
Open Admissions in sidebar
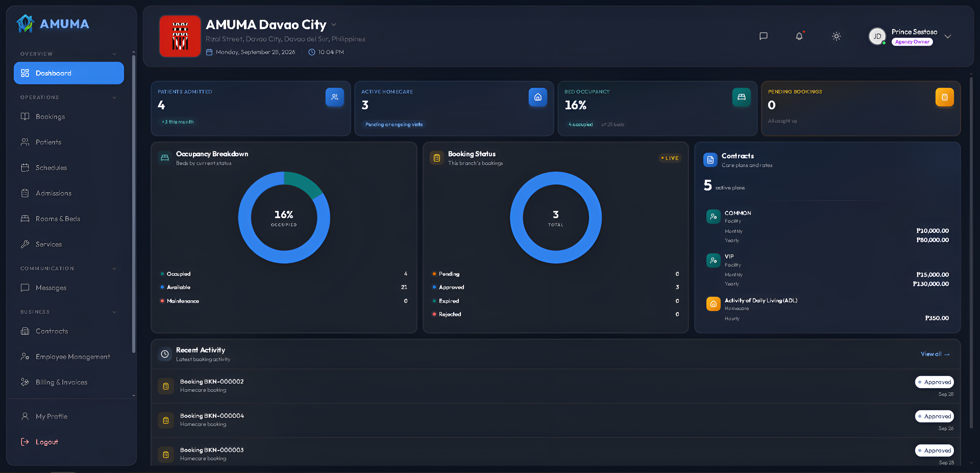click(x=69, y=193)
